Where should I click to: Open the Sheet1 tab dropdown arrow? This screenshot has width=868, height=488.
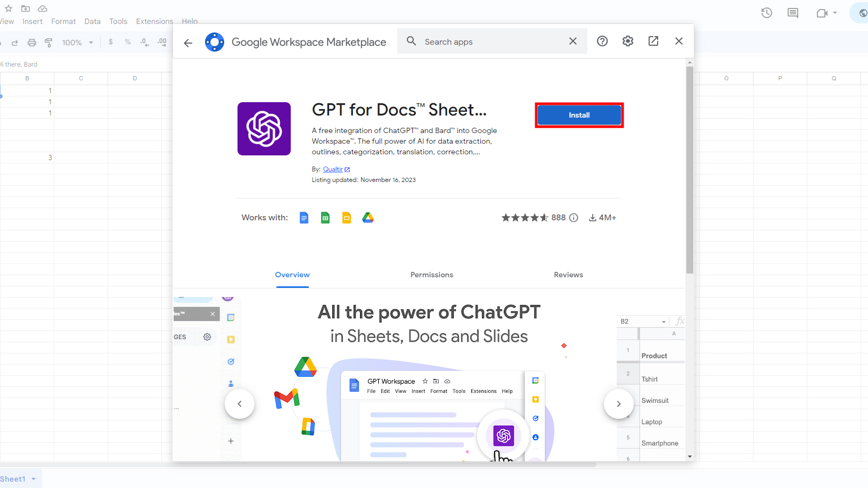pyautogui.click(x=34, y=479)
